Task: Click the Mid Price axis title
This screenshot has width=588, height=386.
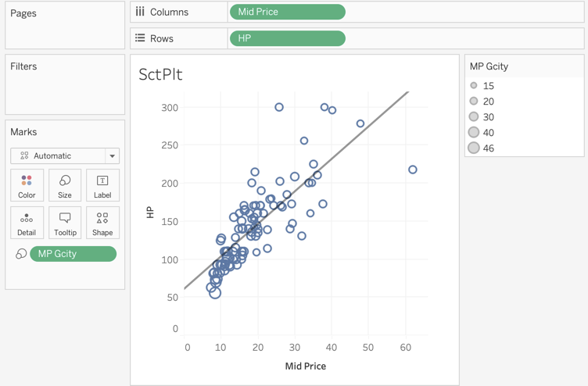Action: pyautogui.click(x=305, y=366)
